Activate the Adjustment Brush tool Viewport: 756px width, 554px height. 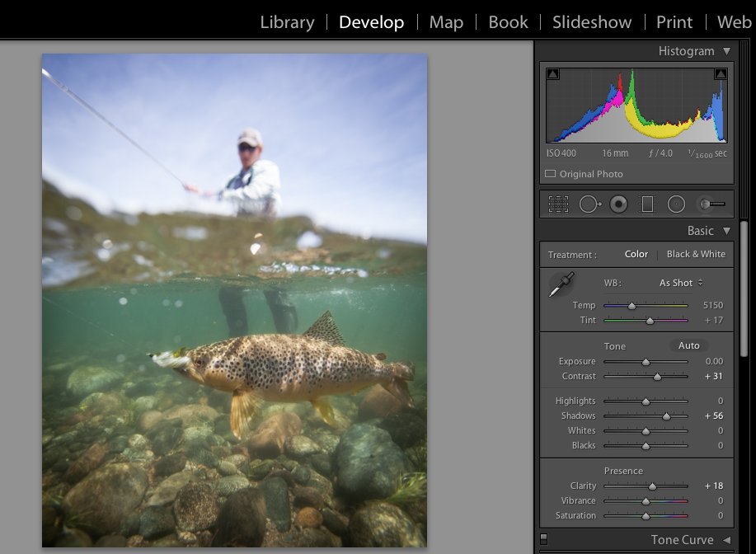[x=712, y=204]
